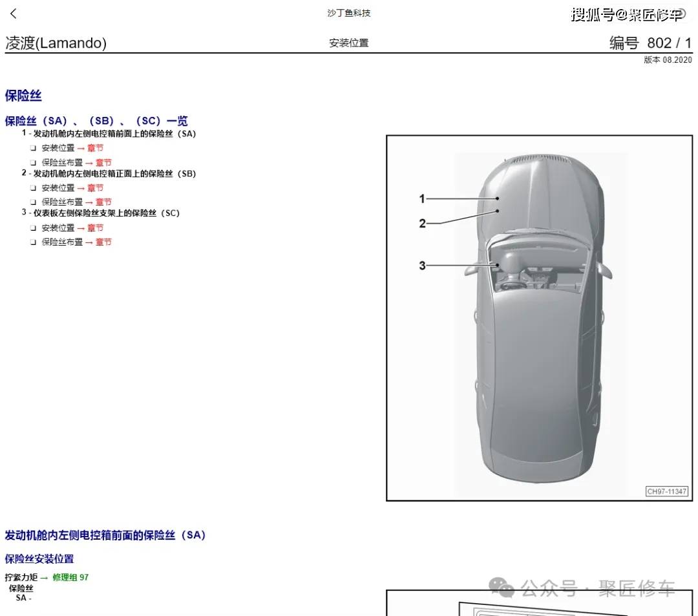698x616 pixels.
Task: Tap the back arrow icon
Action: pos(14,14)
